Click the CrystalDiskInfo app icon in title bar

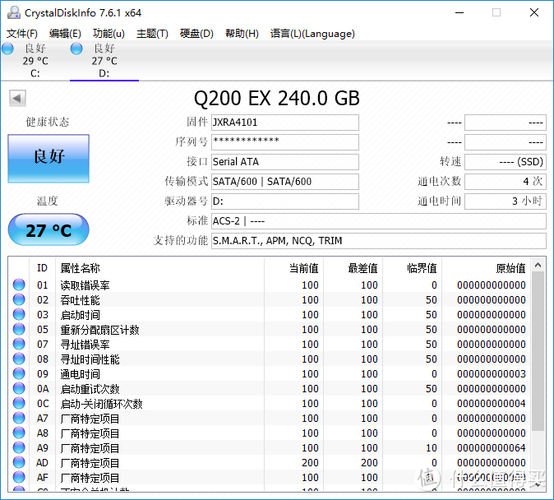[14, 13]
